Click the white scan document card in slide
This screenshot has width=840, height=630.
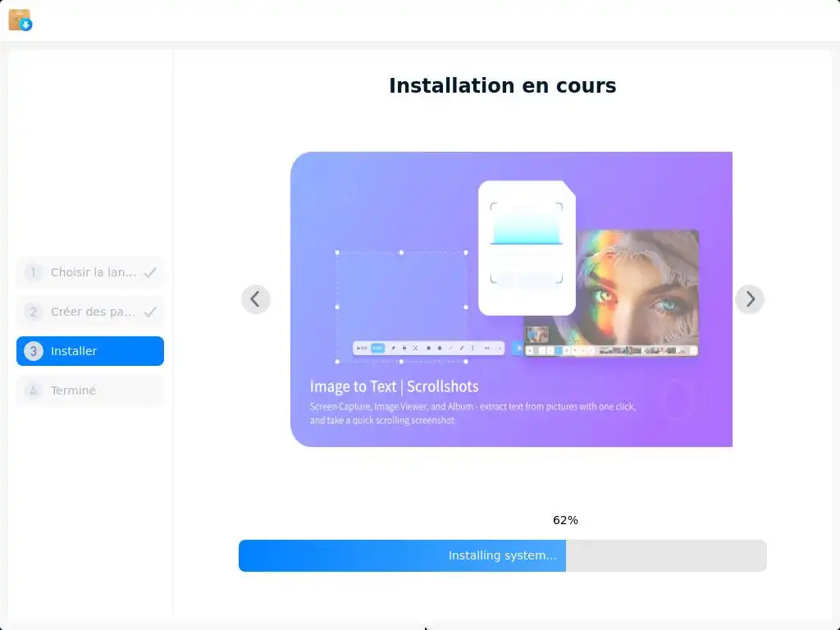point(527,248)
